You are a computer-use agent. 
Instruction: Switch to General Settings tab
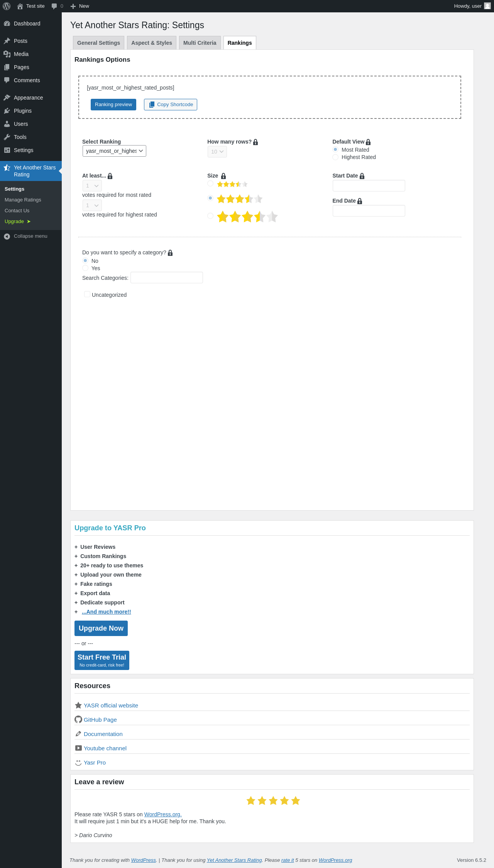click(98, 43)
